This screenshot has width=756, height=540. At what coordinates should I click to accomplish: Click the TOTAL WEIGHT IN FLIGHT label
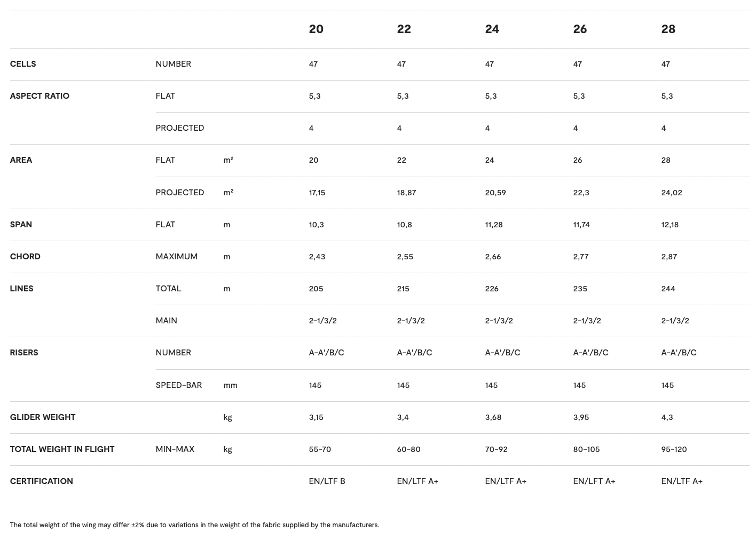click(x=62, y=449)
